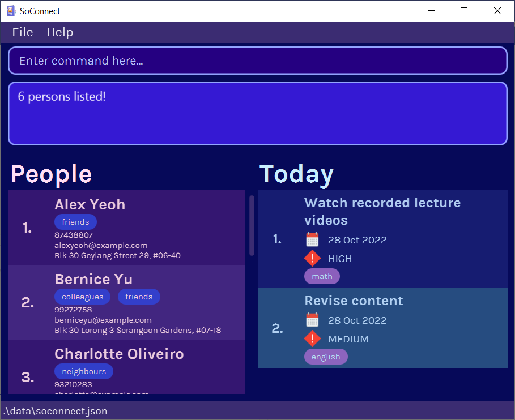Viewport: 515px width, 420px height.
Task: Click the People list scrollbar
Action: pos(252,226)
